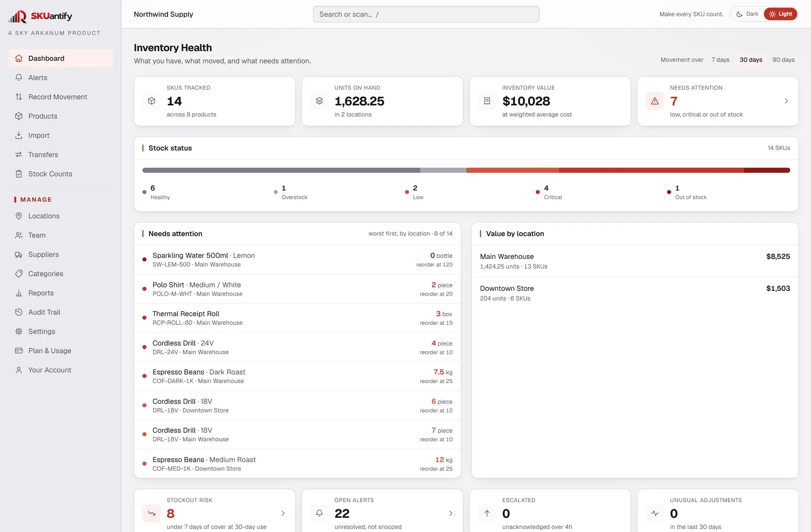The width and height of the screenshot is (811, 532).
Task: Click the Stock Counts clipboard icon
Action: 19,174
